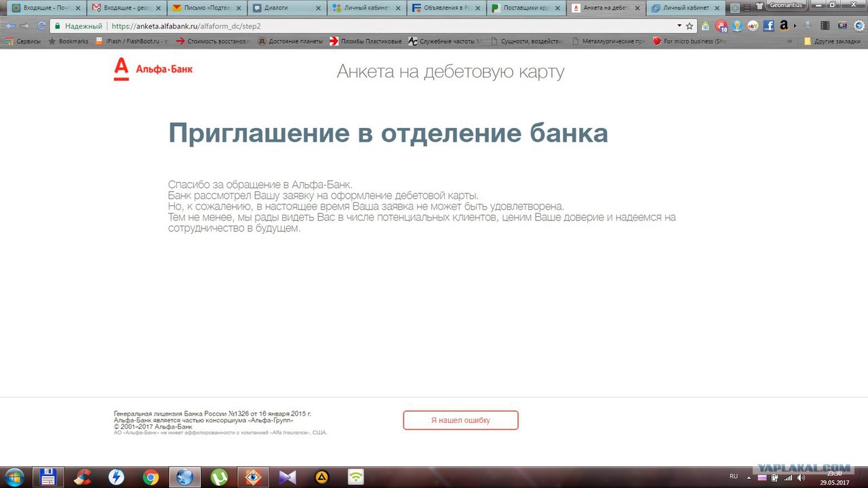Open the AIMP player taskbar icon
This screenshot has width=868, height=488.
(321, 477)
